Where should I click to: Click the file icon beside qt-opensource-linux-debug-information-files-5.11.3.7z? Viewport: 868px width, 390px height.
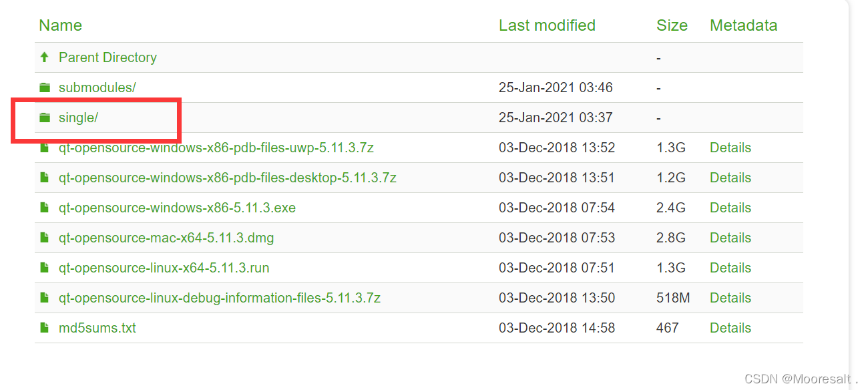(44, 297)
